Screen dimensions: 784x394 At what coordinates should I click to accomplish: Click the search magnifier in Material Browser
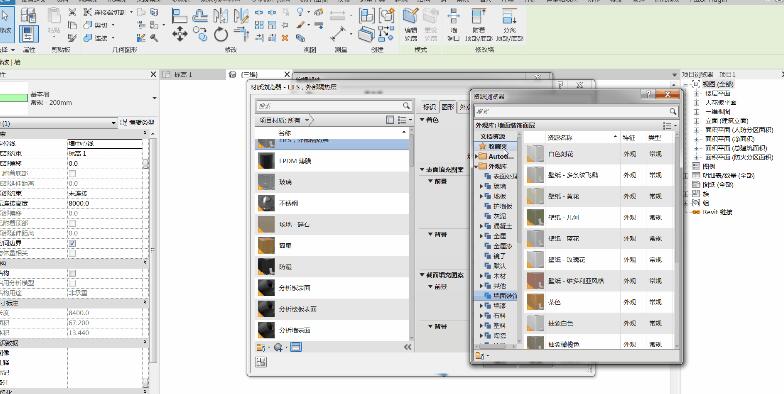tap(406, 106)
